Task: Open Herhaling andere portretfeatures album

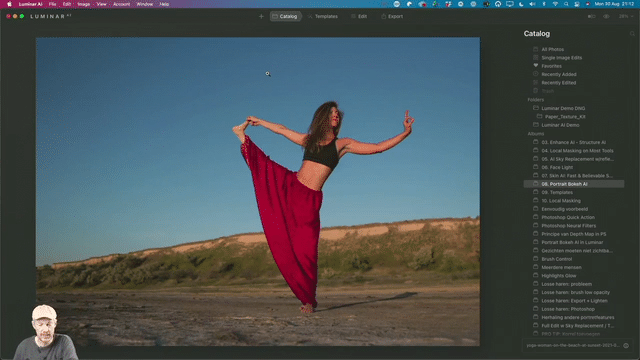Action: [578, 317]
